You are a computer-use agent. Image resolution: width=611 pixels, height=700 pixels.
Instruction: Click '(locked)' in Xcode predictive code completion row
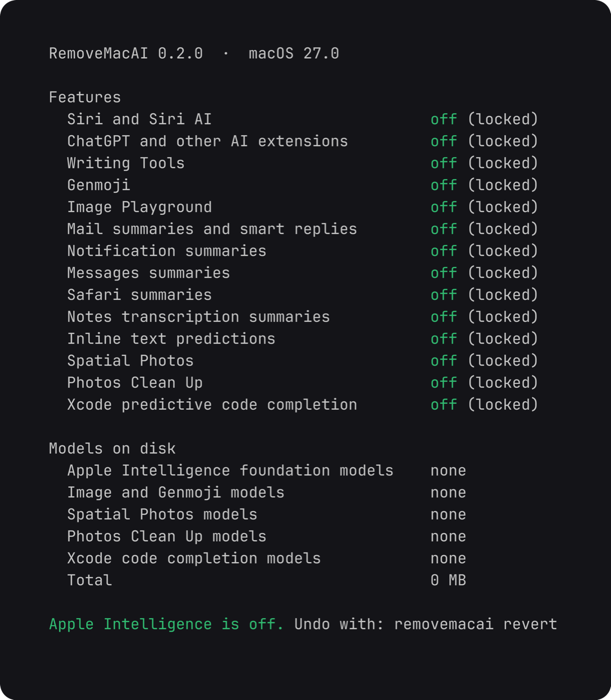point(503,405)
